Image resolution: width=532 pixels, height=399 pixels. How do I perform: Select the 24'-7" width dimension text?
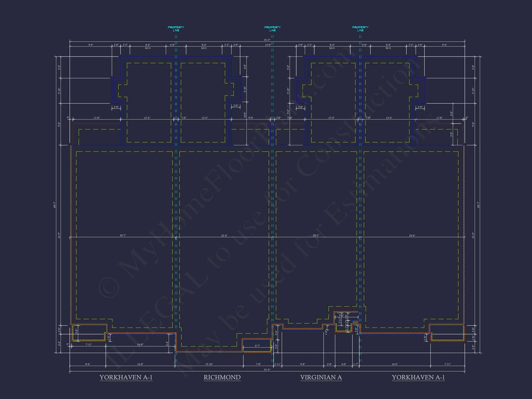123,235
